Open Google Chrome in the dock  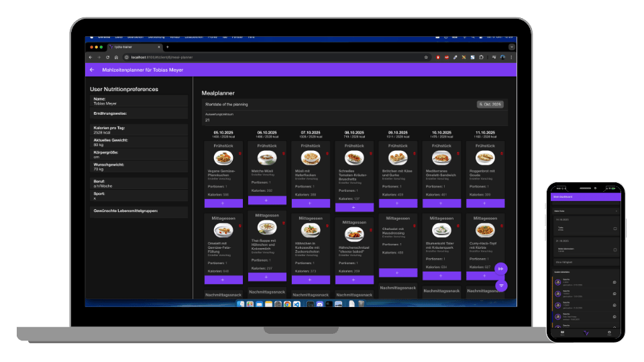click(x=287, y=304)
